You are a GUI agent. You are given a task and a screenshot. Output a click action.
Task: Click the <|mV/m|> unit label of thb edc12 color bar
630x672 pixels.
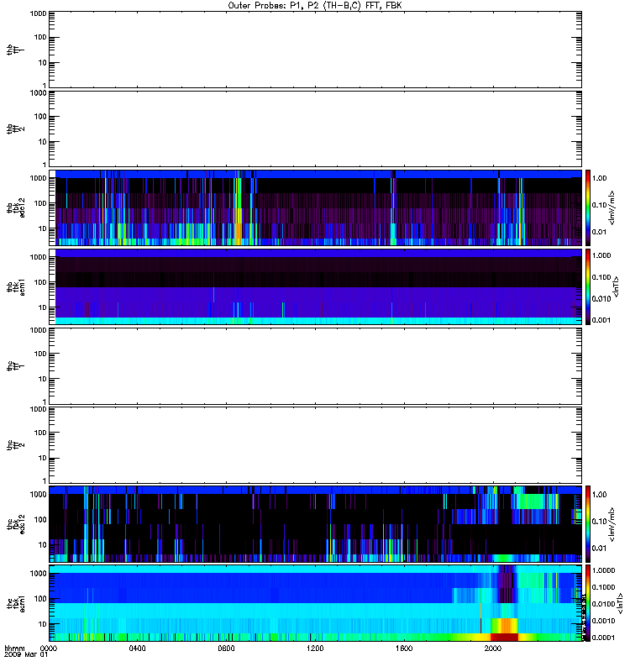tap(612, 207)
